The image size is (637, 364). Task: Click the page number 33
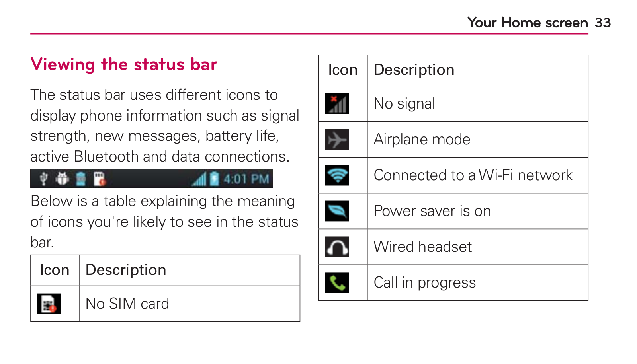pos(603,23)
